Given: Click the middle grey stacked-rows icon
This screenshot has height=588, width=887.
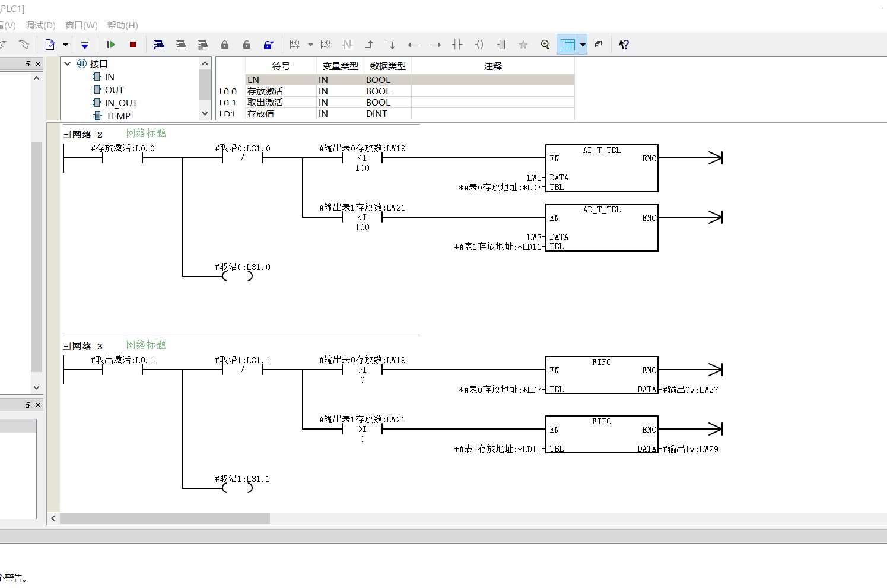Looking at the screenshot, I should (x=181, y=45).
